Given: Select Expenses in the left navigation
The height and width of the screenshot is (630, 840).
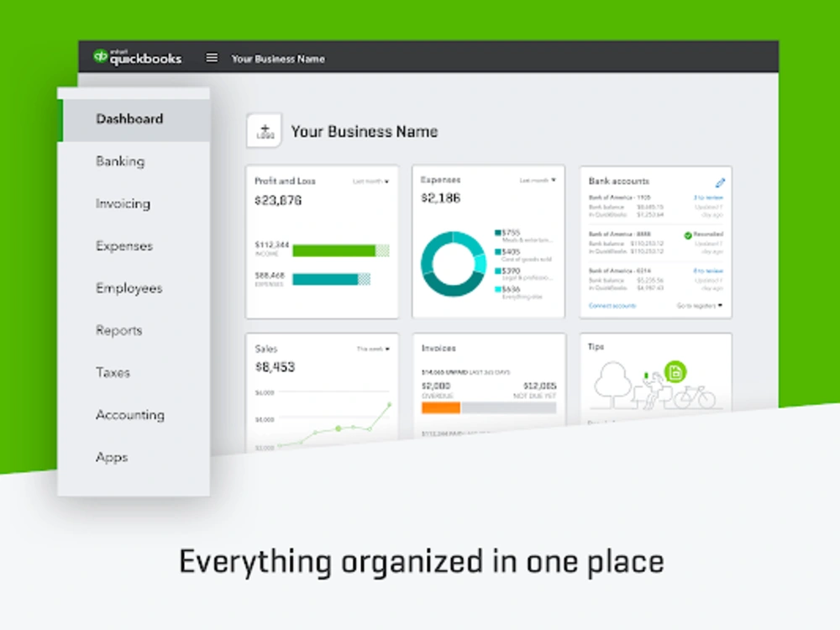Looking at the screenshot, I should (124, 246).
